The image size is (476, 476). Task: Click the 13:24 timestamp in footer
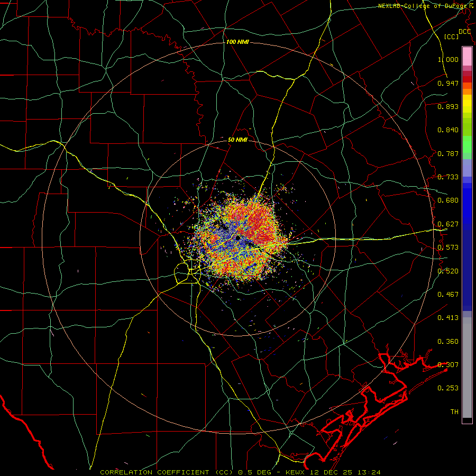coord(370,472)
